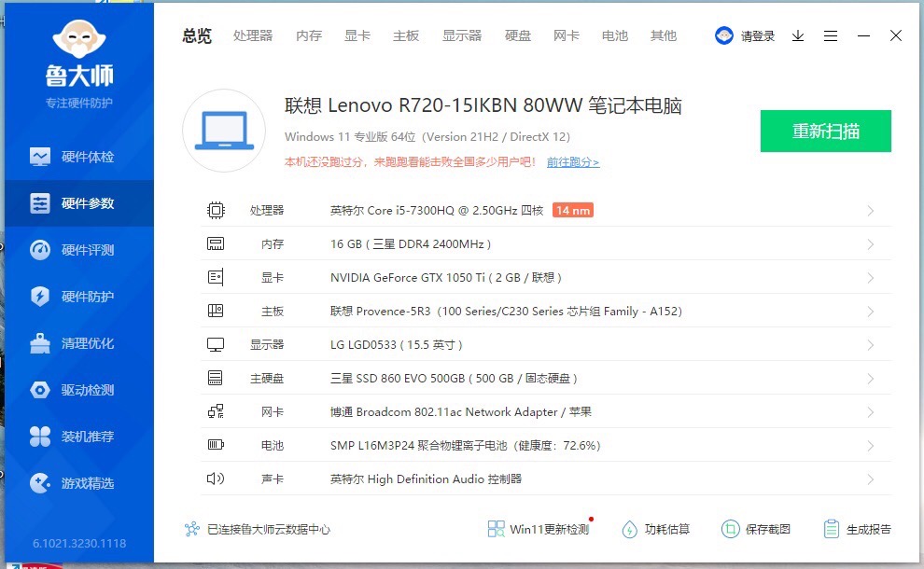924x569 pixels.
Task: Switch to the 其他 tab
Action: click(x=664, y=36)
